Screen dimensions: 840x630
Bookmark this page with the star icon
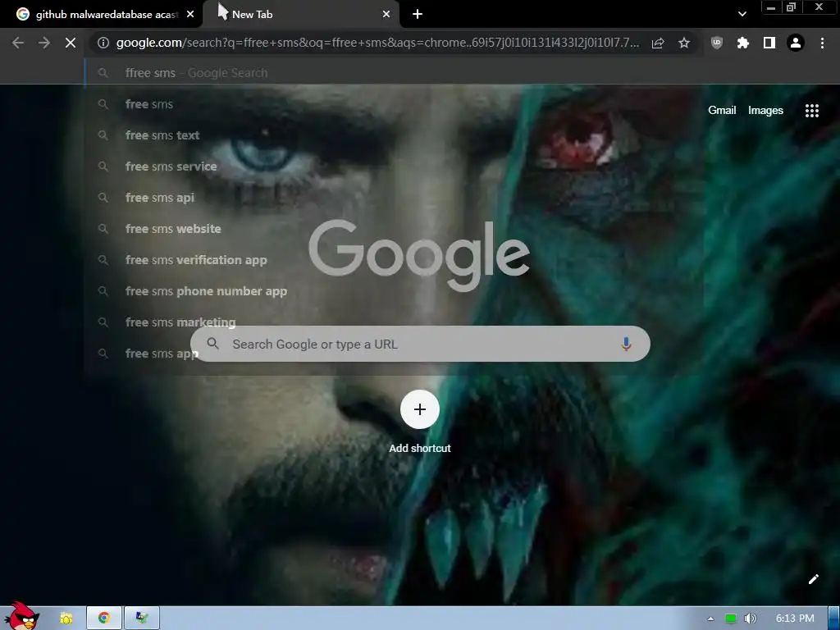684,43
